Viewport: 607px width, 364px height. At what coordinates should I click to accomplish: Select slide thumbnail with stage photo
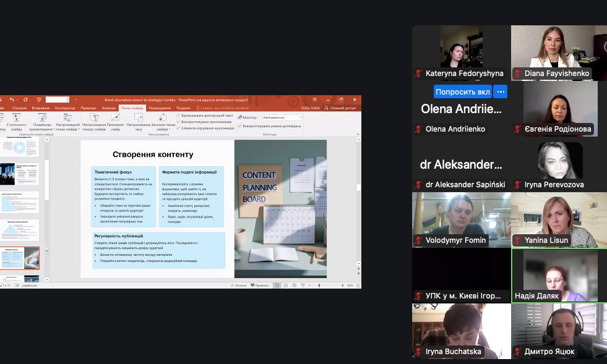(x=20, y=174)
